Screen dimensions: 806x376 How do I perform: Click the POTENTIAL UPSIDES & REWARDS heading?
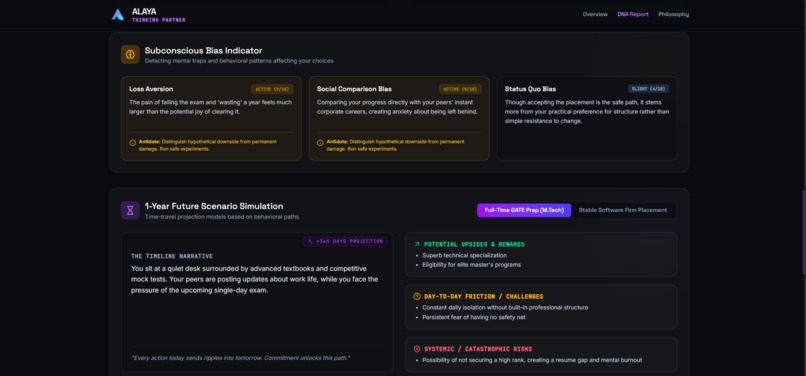[474, 244]
